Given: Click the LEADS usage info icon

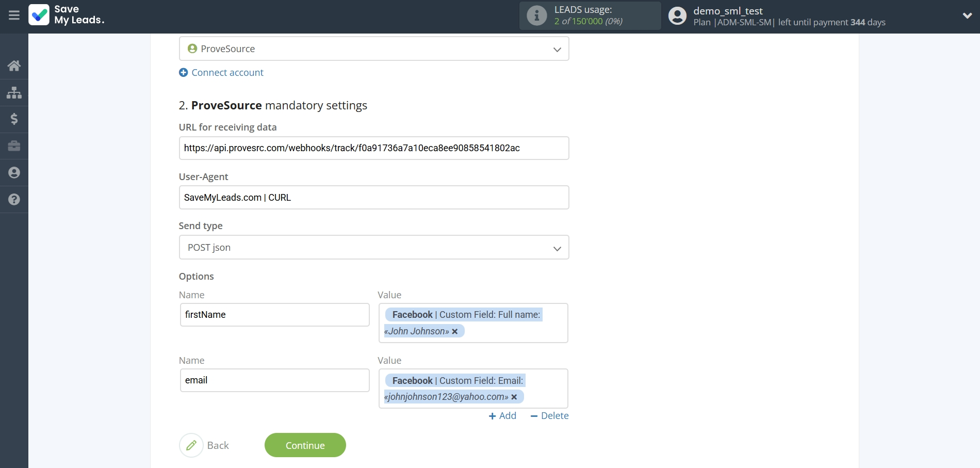Looking at the screenshot, I should 536,15.
